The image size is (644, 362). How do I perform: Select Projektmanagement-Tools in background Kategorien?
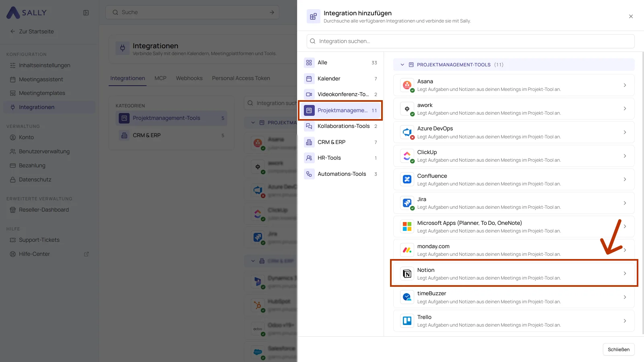171,118
